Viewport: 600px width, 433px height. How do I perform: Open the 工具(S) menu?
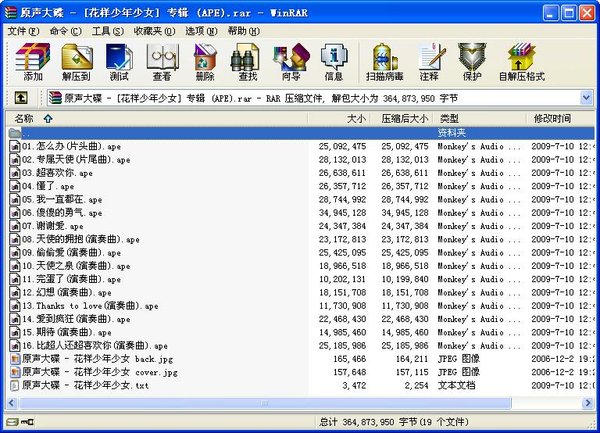click(x=108, y=31)
